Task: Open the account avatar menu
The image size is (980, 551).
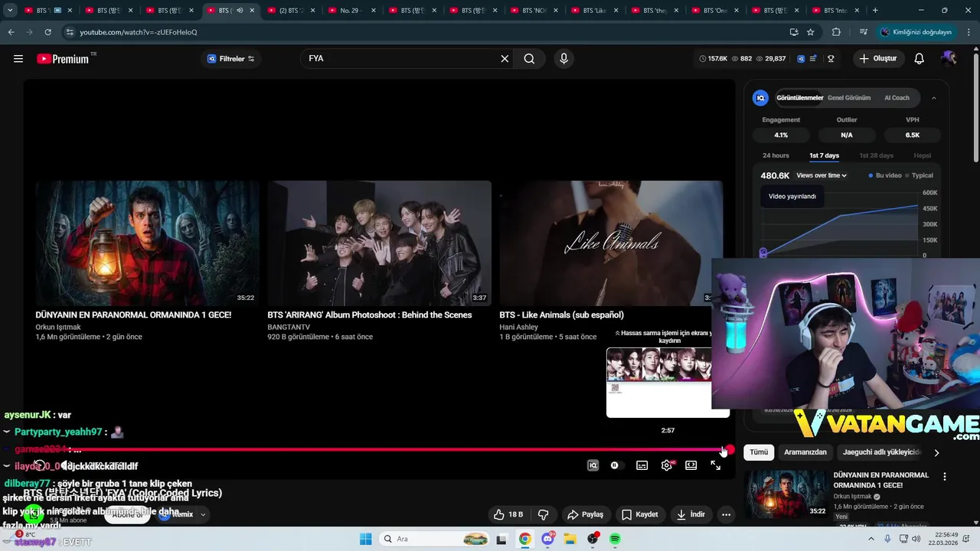Action: click(x=949, y=59)
